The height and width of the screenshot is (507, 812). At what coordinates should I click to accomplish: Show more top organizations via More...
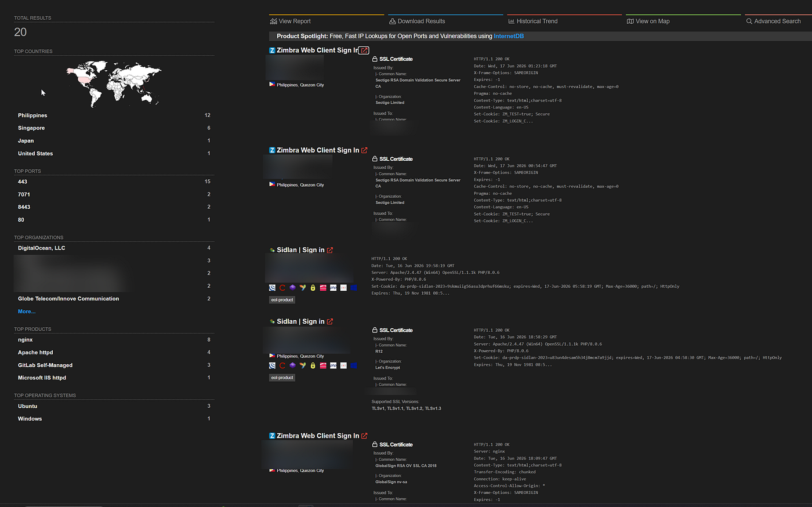(x=27, y=312)
